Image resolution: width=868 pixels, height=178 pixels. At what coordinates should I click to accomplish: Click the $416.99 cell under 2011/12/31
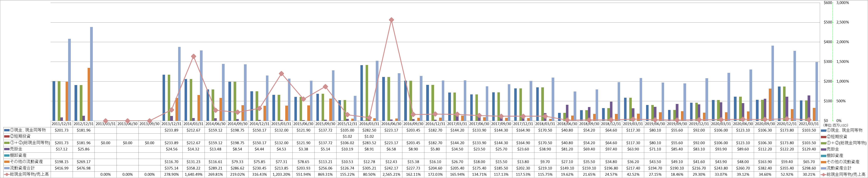pos(62,168)
